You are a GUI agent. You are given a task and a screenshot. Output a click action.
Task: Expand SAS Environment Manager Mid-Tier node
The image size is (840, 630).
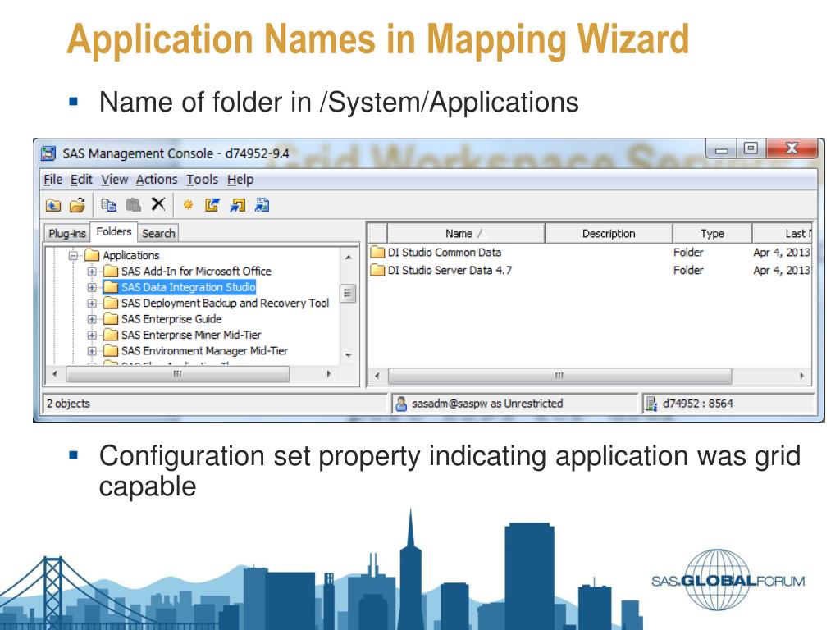(x=92, y=351)
